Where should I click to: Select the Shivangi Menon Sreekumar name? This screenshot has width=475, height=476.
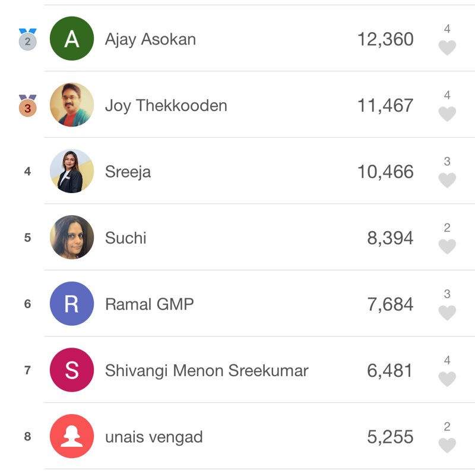tap(207, 371)
